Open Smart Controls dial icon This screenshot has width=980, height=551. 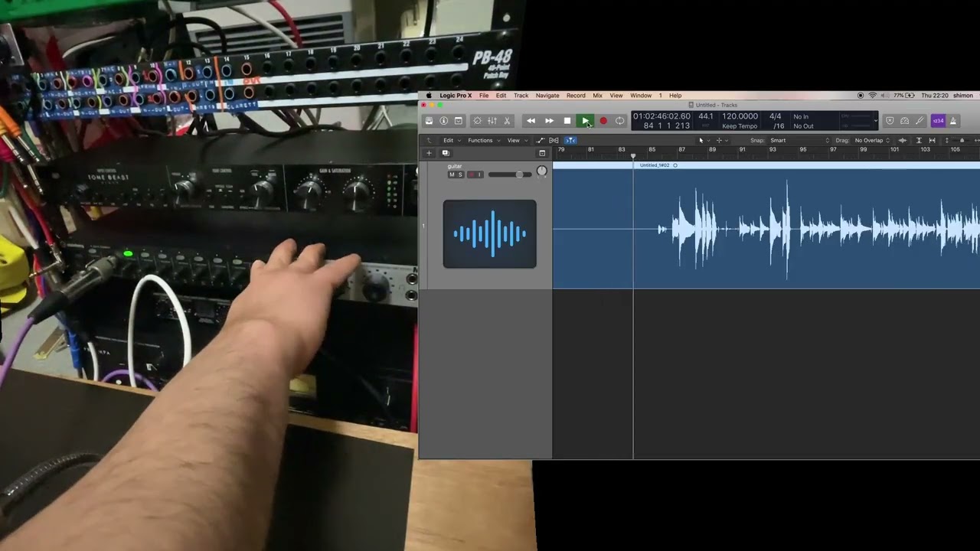coord(478,121)
